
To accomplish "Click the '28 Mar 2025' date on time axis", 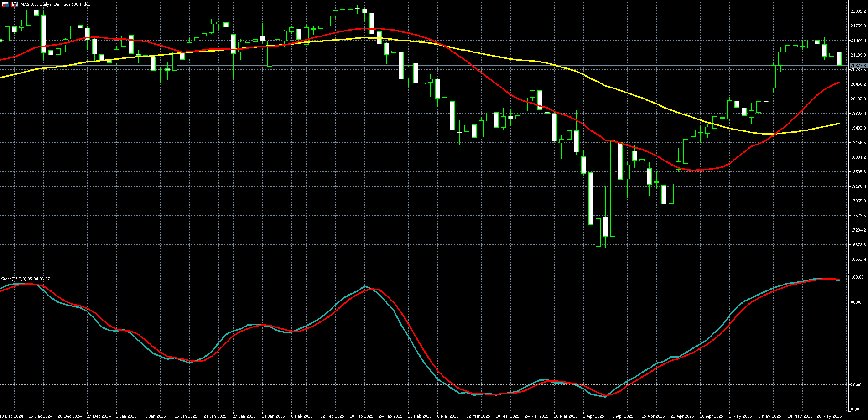I will pos(566,416).
